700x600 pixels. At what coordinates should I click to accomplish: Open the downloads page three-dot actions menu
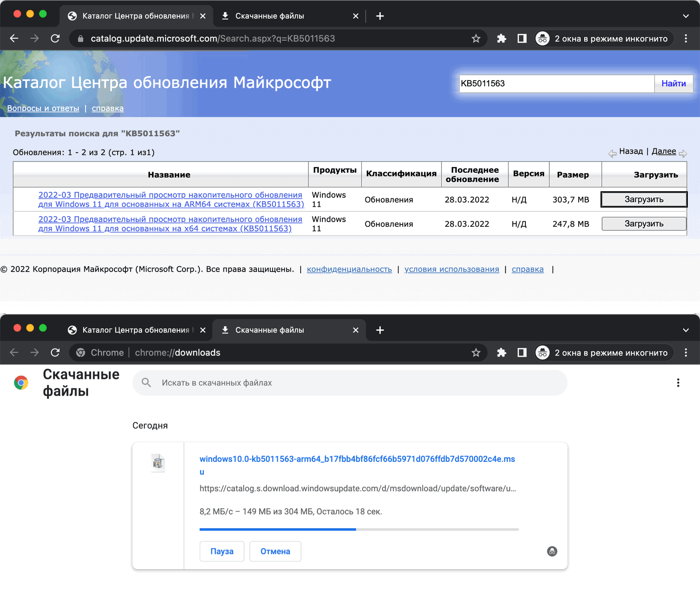pyautogui.click(x=678, y=383)
